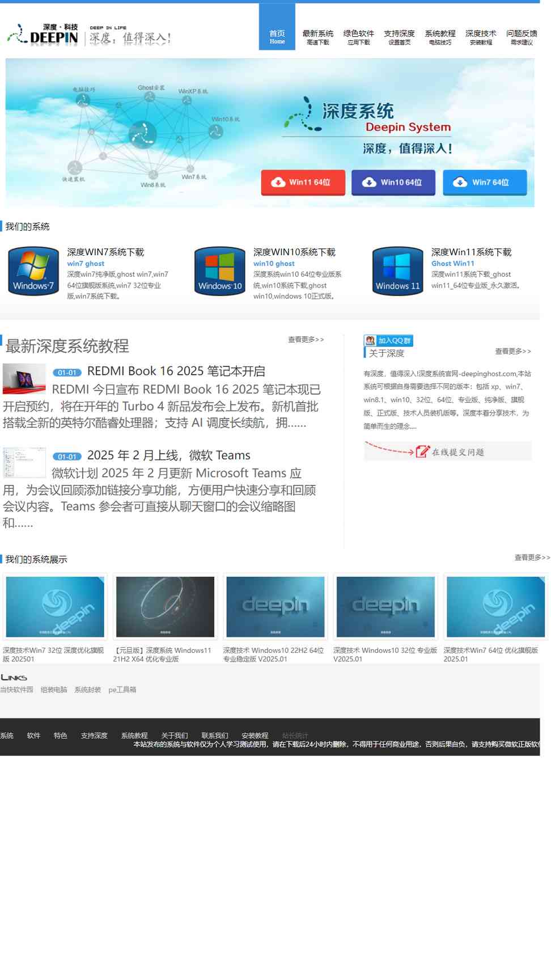Click 查看更多 beside 我们的系统展示
Viewport: 551px width, 980px height.
[x=532, y=557]
